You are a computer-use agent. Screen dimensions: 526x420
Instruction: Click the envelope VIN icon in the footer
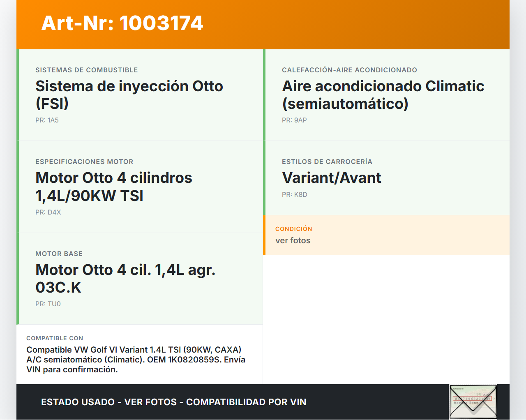coord(473,402)
